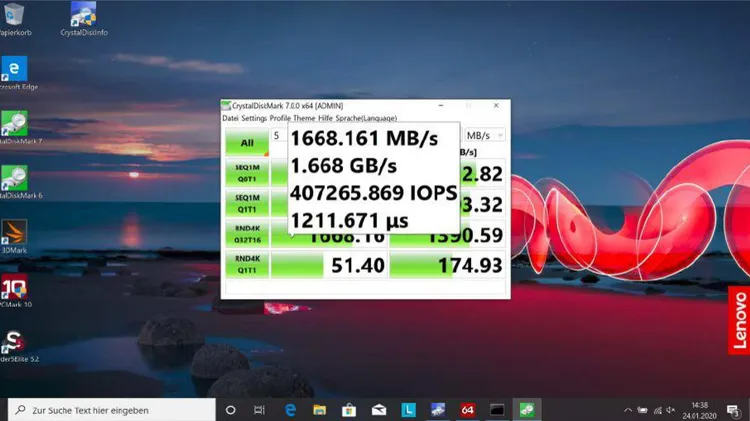750x421 pixels.
Task: Click the SEQ1M Q1T1 write result cell
Action: pyautogui.click(x=482, y=203)
